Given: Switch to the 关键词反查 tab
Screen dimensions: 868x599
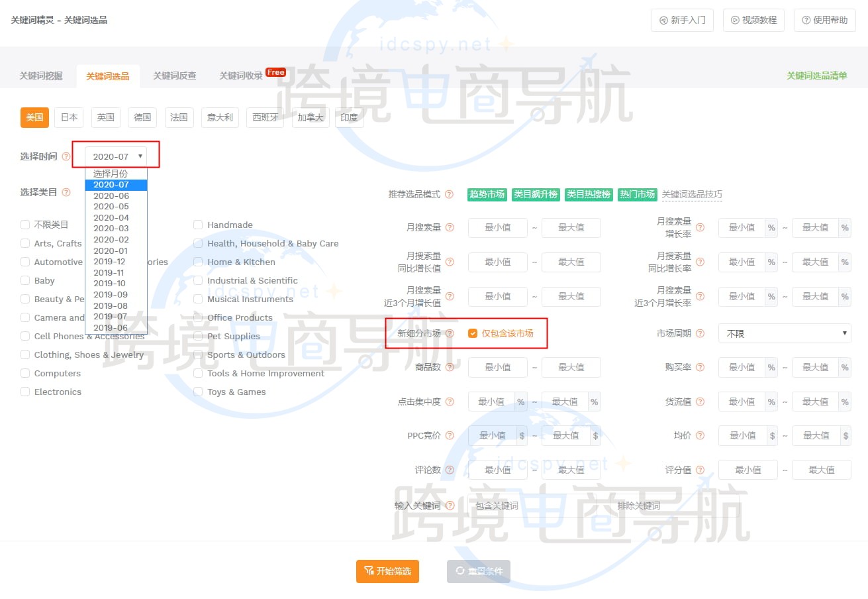Looking at the screenshot, I should point(176,76).
